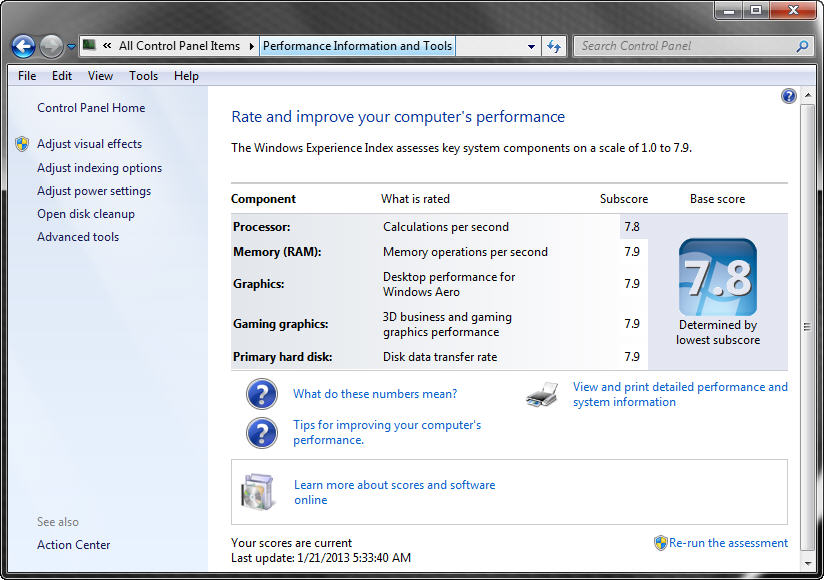Click the Gaming graphics row label
The height and width of the screenshot is (580, 824).
click(281, 324)
